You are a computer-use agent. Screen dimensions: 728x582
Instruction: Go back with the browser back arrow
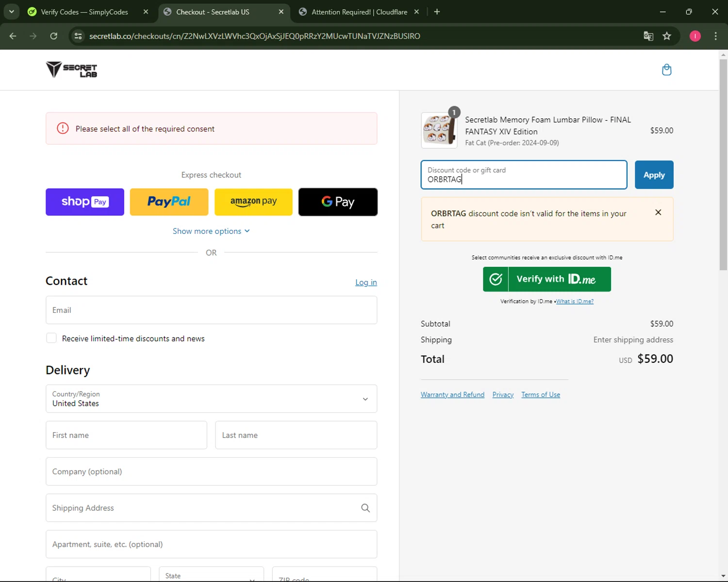13,36
